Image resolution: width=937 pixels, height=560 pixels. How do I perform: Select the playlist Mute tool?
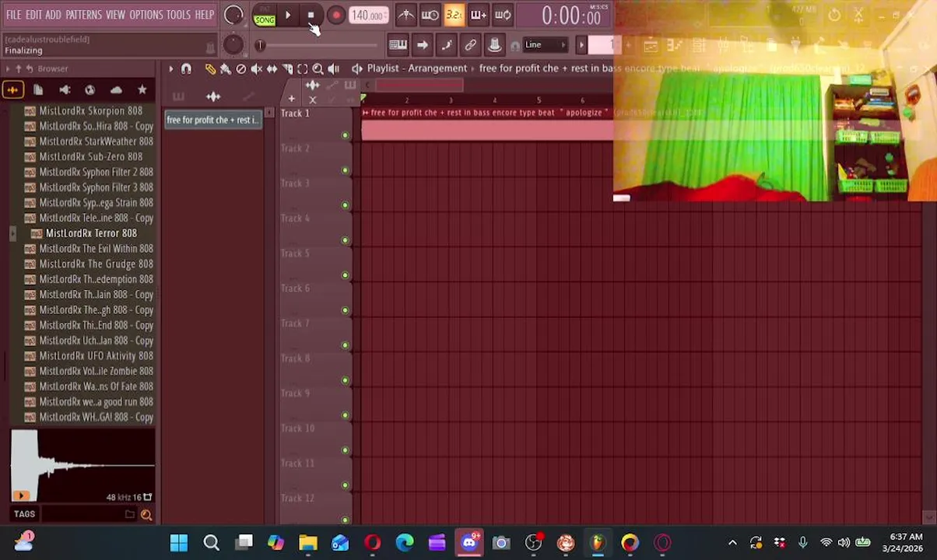pos(257,68)
